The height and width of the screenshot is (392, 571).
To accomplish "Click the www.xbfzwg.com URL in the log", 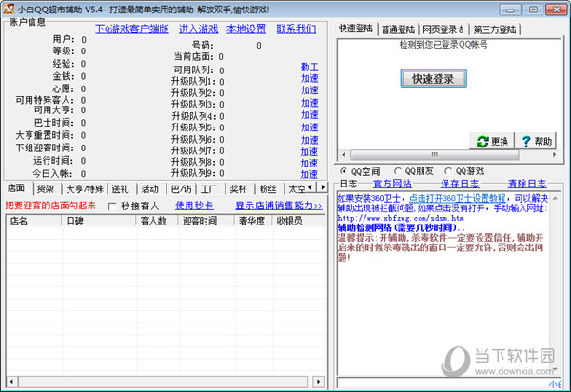I will pyautogui.click(x=401, y=218).
